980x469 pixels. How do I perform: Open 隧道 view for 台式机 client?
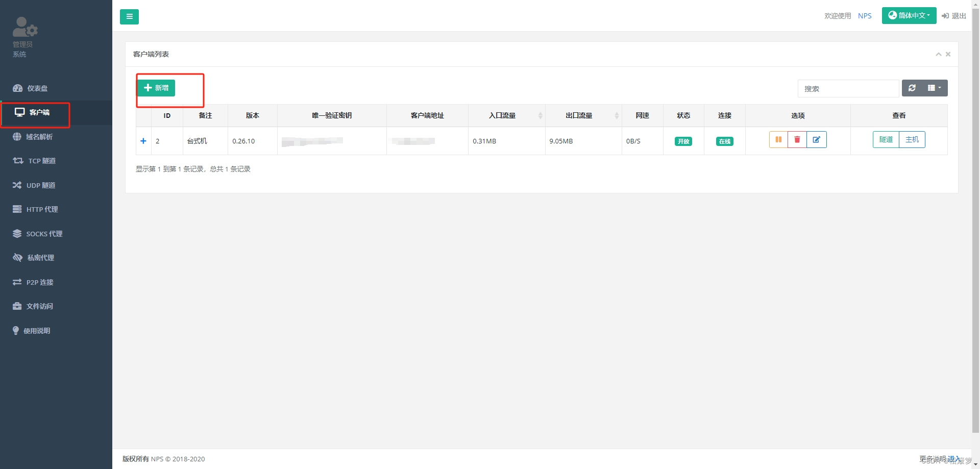tap(886, 139)
